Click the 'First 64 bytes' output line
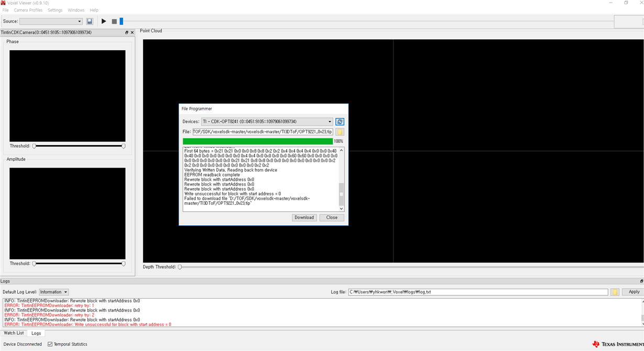644x351 pixels. (260, 158)
